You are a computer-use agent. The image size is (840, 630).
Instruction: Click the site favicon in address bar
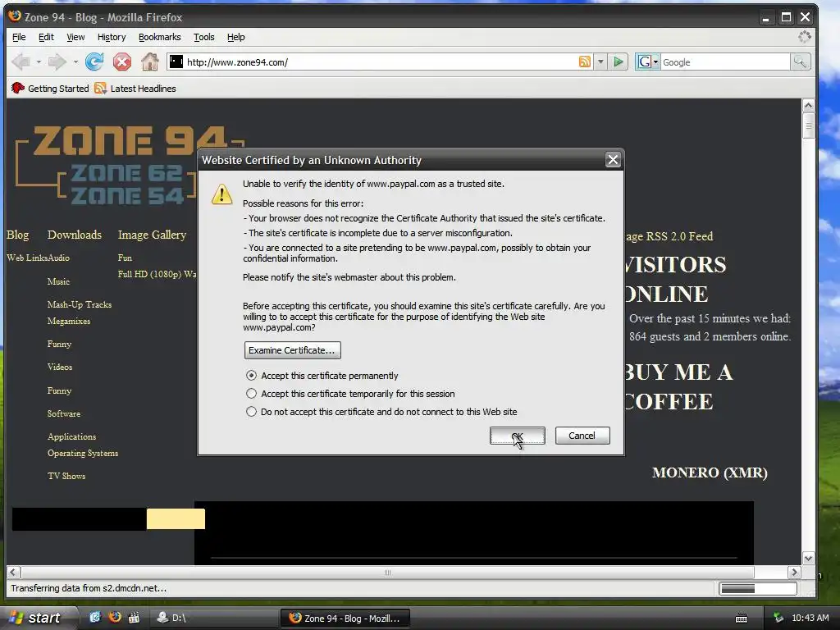click(176, 62)
